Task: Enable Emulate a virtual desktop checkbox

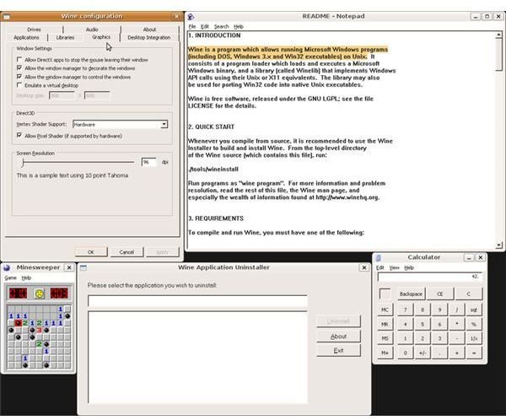Action: 19,85
